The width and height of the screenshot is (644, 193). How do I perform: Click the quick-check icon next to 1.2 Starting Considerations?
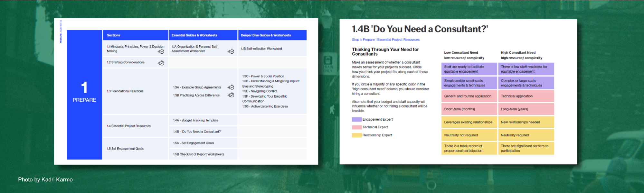click(161, 63)
